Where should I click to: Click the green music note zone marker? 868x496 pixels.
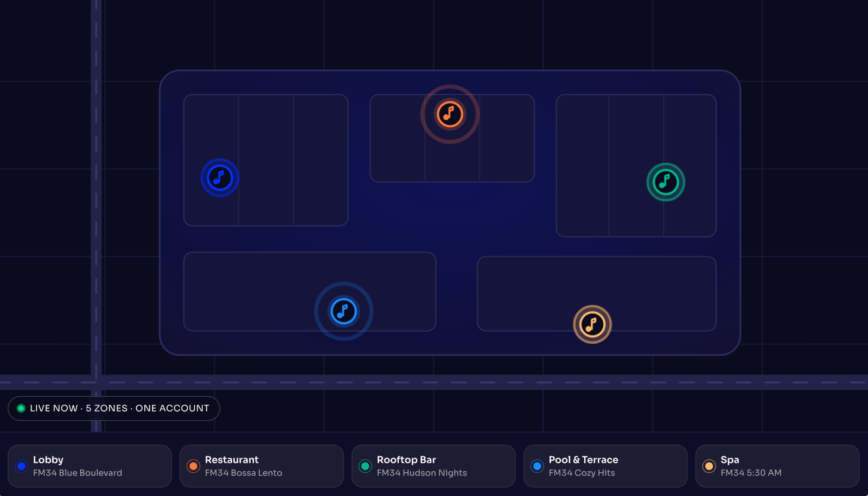[x=666, y=182]
